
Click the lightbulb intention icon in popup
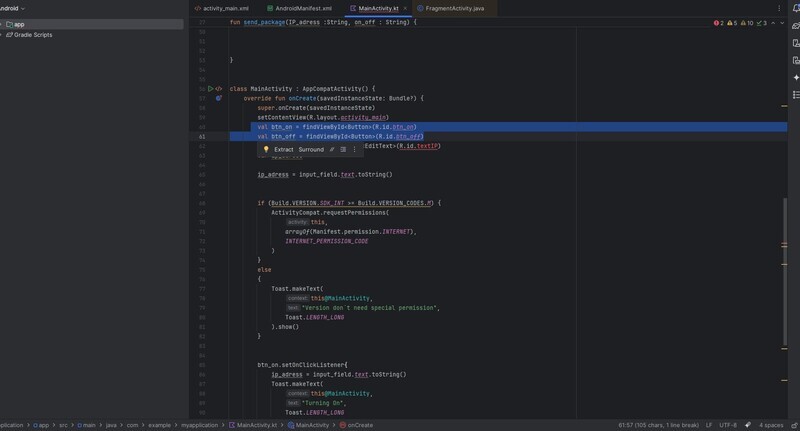point(266,149)
